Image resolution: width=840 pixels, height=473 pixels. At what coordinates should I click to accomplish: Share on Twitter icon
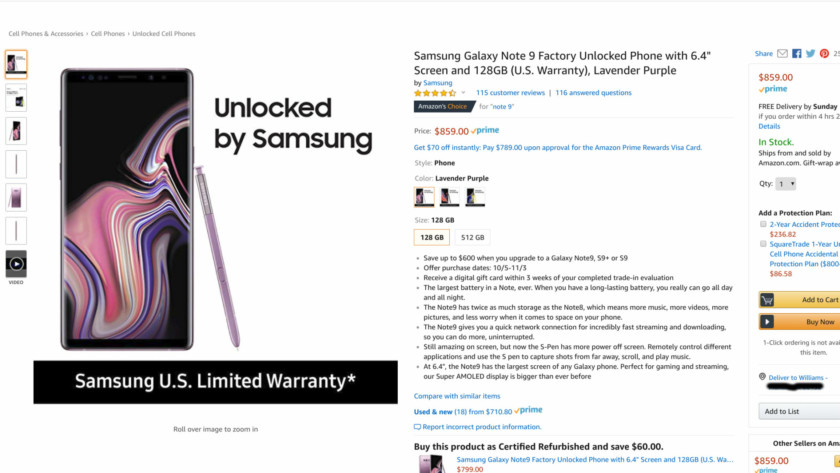coord(811,54)
